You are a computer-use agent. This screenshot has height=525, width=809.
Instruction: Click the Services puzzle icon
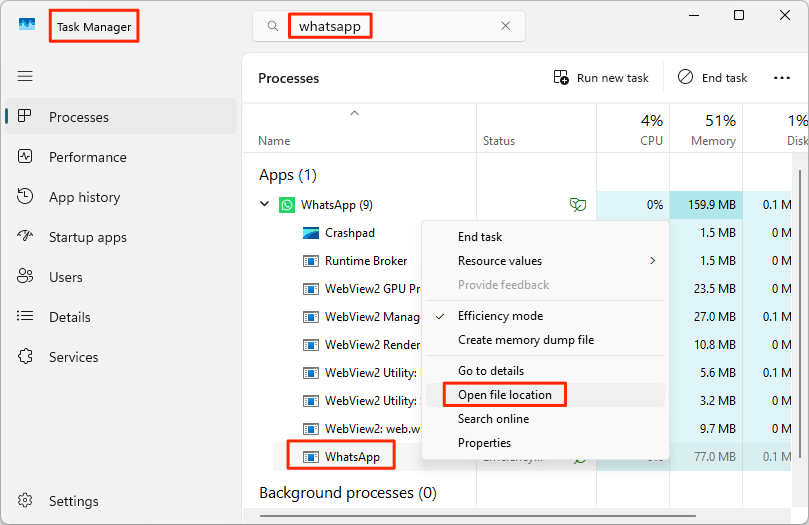pos(25,356)
